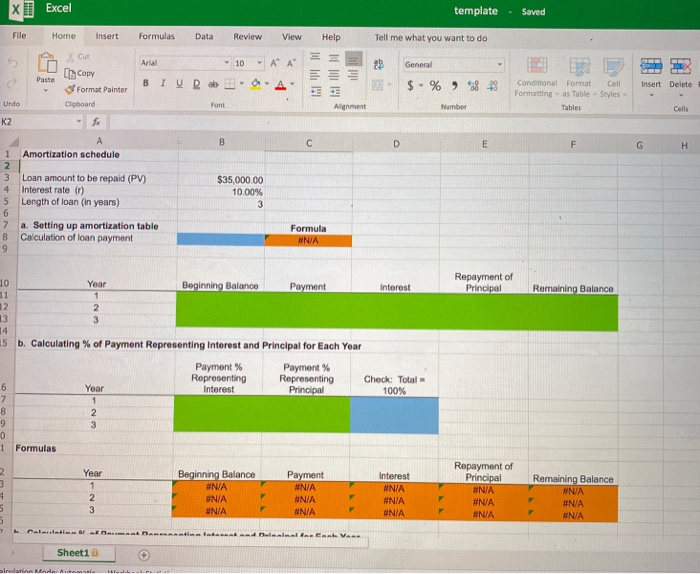The image size is (700, 574).
Task: Click the Insert cells button
Action: (x=651, y=77)
